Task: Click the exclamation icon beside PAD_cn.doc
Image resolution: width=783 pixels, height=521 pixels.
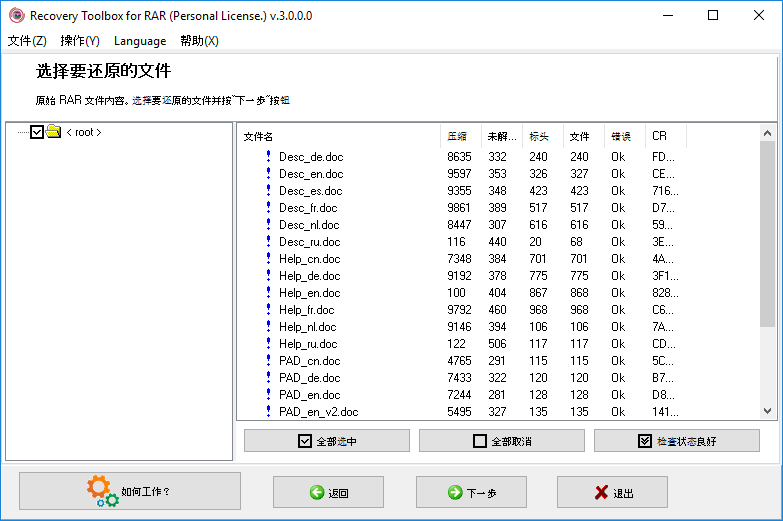Action: point(268,360)
